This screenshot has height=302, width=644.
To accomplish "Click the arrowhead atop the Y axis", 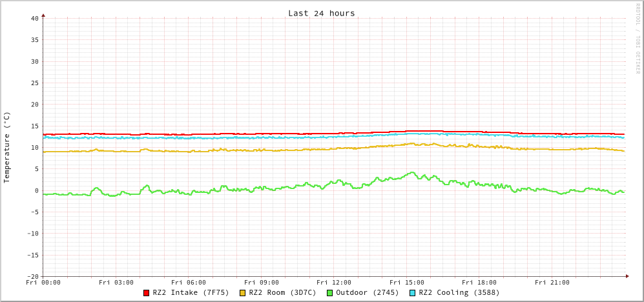I will (43, 15).
